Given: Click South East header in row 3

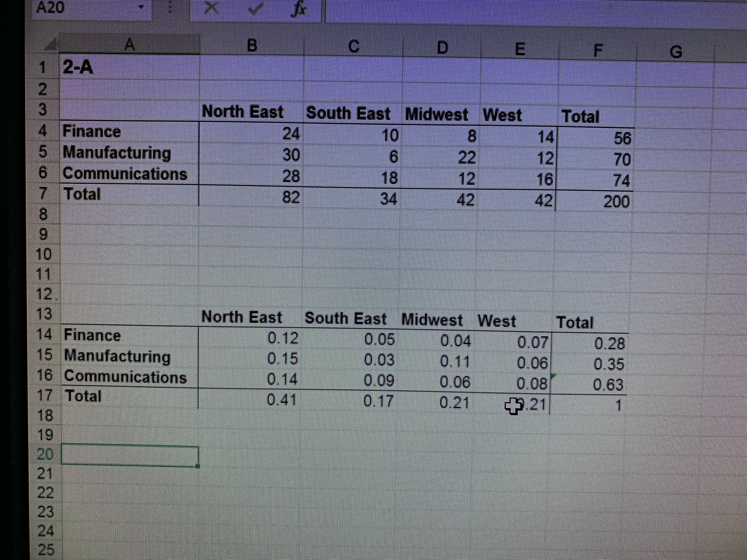Looking at the screenshot, I should tap(348, 113).
